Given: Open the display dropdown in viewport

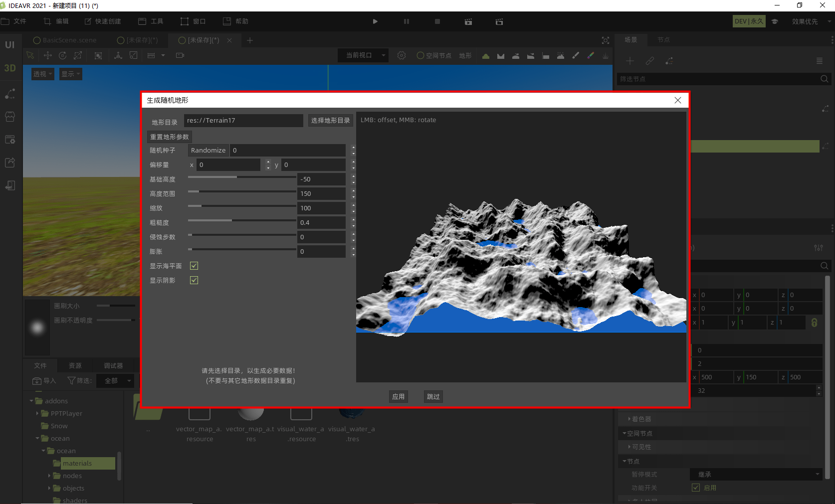Looking at the screenshot, I should click(x=71, y=74).
